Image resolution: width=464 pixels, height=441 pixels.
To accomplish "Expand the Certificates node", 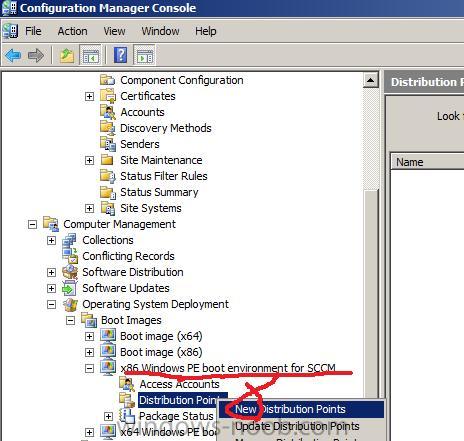I will (x=89, y=96).
